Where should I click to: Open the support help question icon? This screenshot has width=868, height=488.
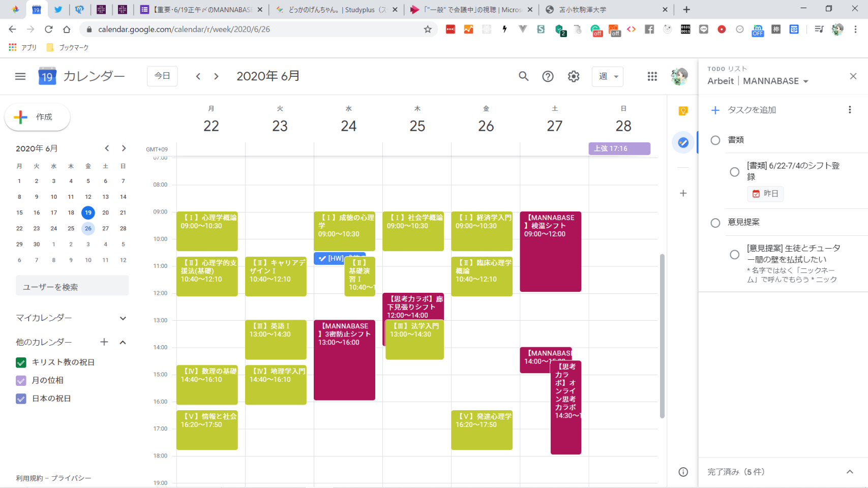tap(548, 76)
